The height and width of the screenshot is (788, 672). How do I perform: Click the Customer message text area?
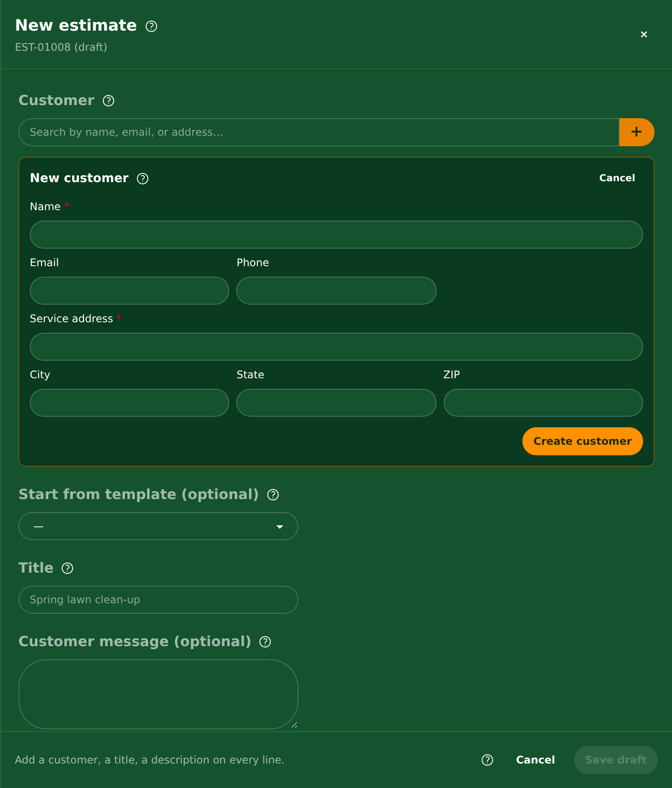(158, 694)
